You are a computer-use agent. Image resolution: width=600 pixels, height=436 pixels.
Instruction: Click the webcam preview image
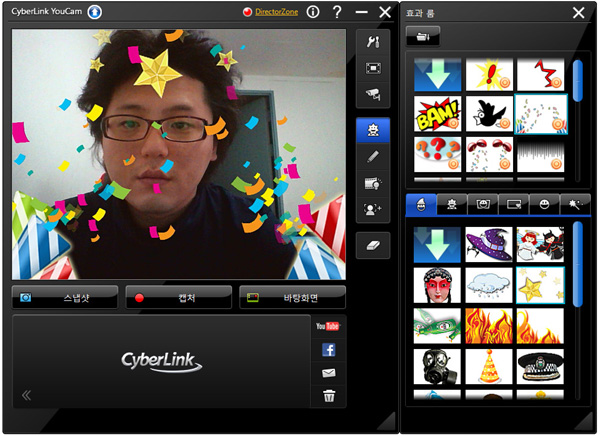point(179,154)
